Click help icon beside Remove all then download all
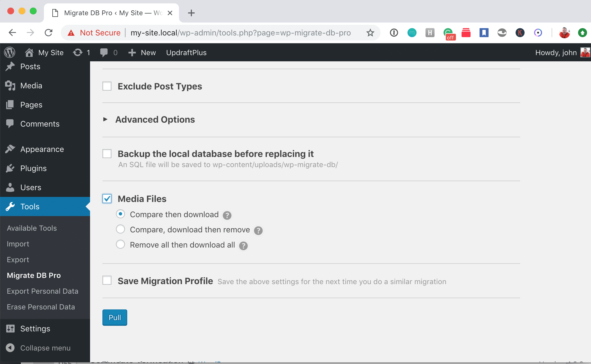The height and width of the screenshot is (364, 591). 243,246
